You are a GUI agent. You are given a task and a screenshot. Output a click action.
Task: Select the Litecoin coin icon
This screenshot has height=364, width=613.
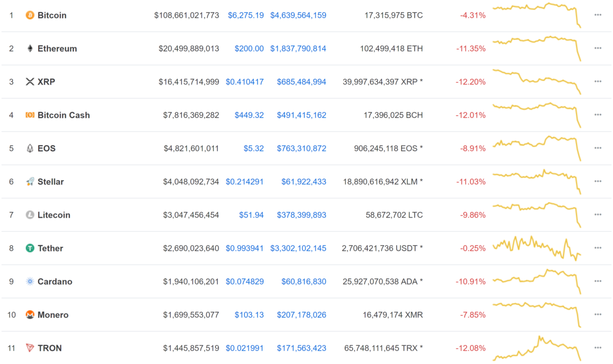tap(29, 215)
